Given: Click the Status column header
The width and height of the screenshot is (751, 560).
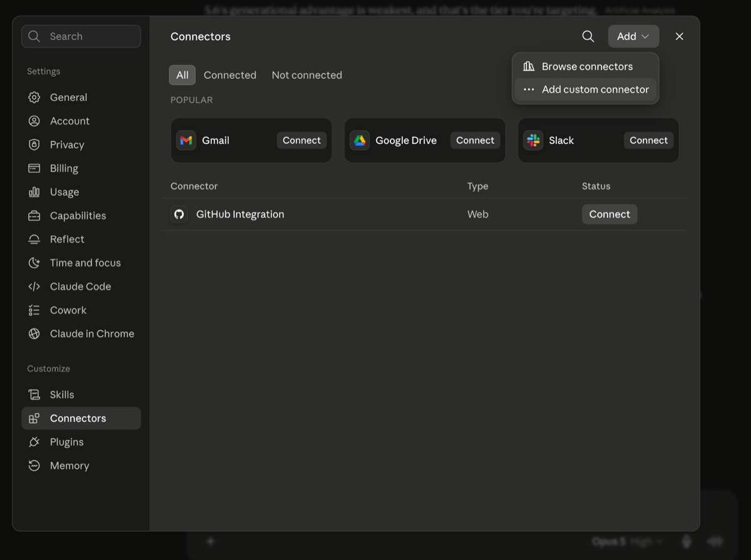Looking at the screenshot, I should (596, 186).
